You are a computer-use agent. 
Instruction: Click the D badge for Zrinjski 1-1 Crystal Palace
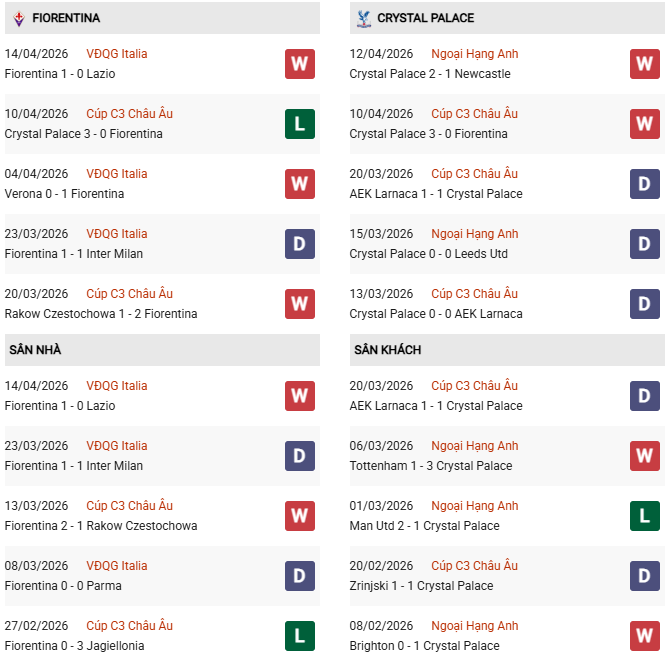(644, 576)
